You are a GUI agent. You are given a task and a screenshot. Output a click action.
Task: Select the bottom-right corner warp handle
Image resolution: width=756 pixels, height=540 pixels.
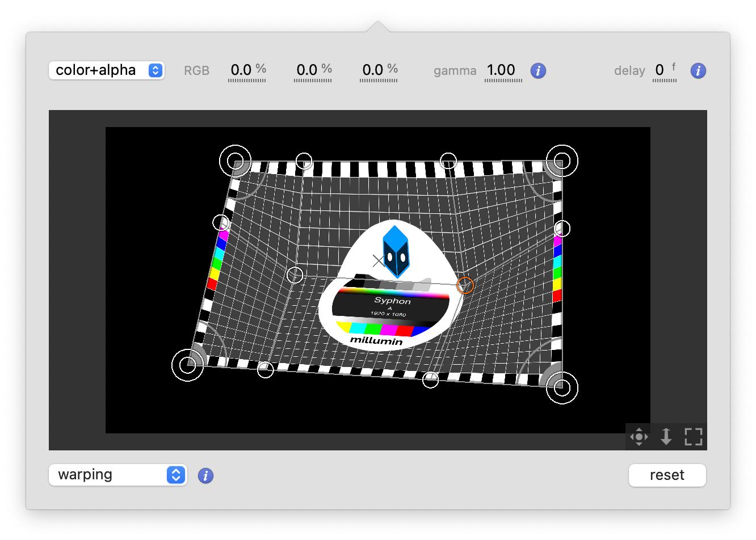pyautogui.click(x=562, y=388)
